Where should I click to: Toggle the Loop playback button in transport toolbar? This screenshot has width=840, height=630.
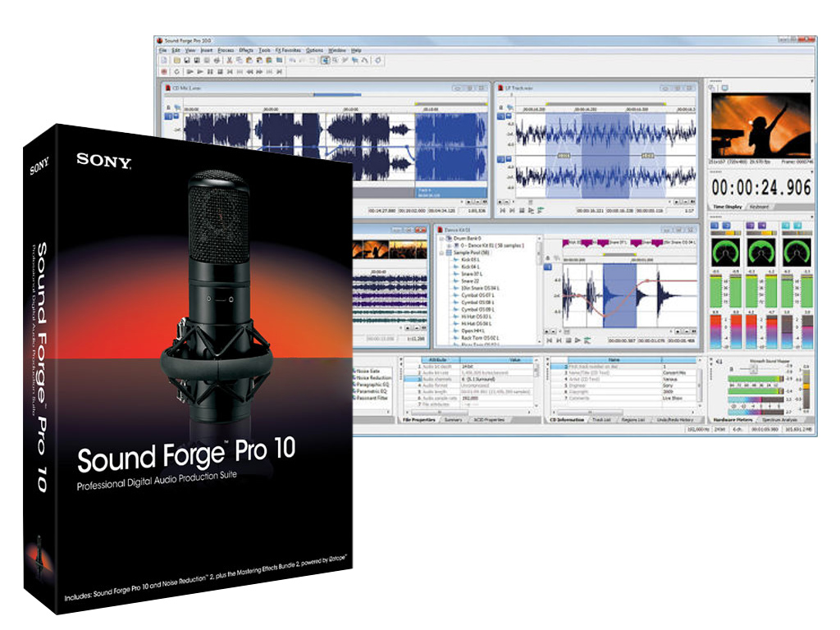click(176, 71)
